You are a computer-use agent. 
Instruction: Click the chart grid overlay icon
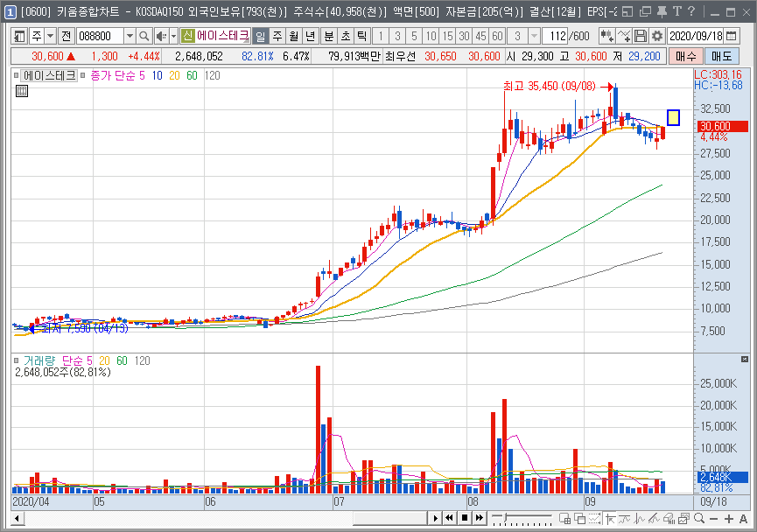(x=564, y=519)
